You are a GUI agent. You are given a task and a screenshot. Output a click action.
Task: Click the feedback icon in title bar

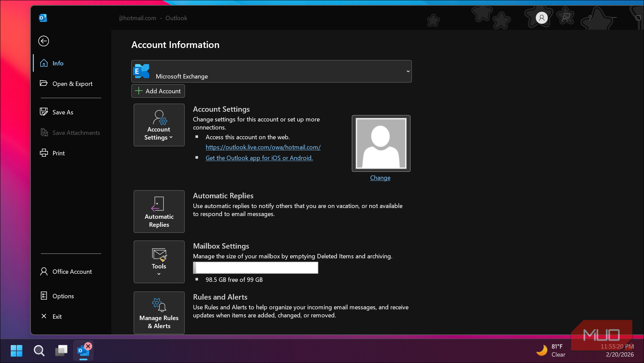(x=566, y=17)
